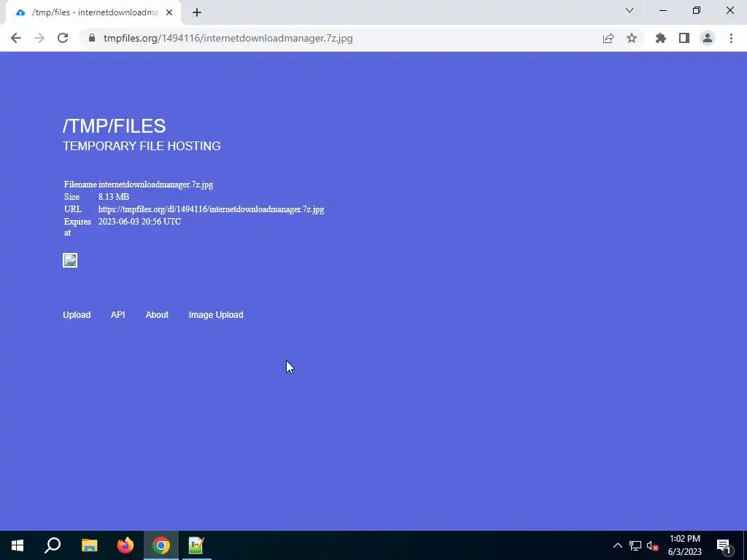
Task: Minimize the Chrome window
Action: [663, 10]
